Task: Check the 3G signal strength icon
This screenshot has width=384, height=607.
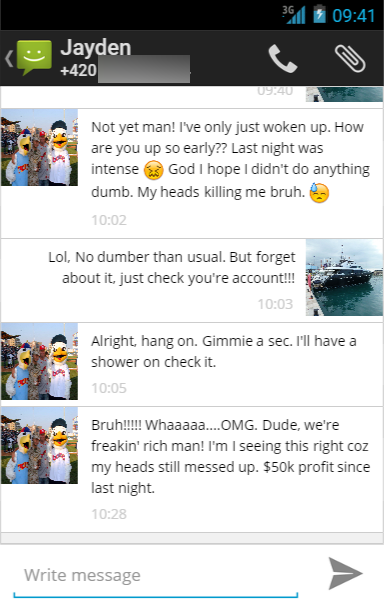Action: click(293, 15)
